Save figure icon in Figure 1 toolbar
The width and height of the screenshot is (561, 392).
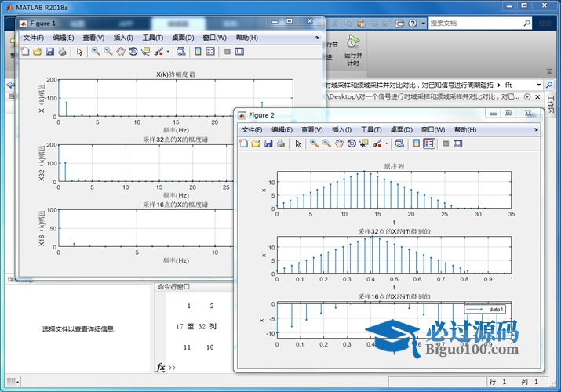click(49, 52)
